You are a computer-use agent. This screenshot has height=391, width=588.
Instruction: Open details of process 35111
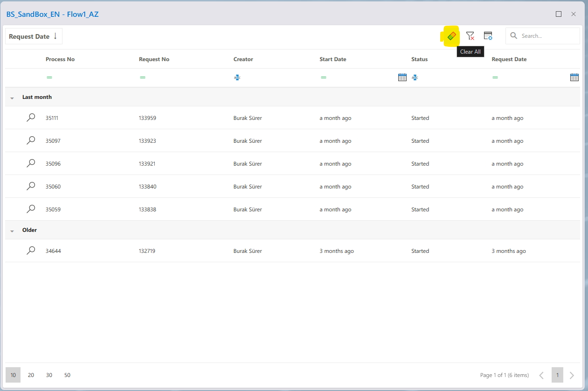point(31,118)
